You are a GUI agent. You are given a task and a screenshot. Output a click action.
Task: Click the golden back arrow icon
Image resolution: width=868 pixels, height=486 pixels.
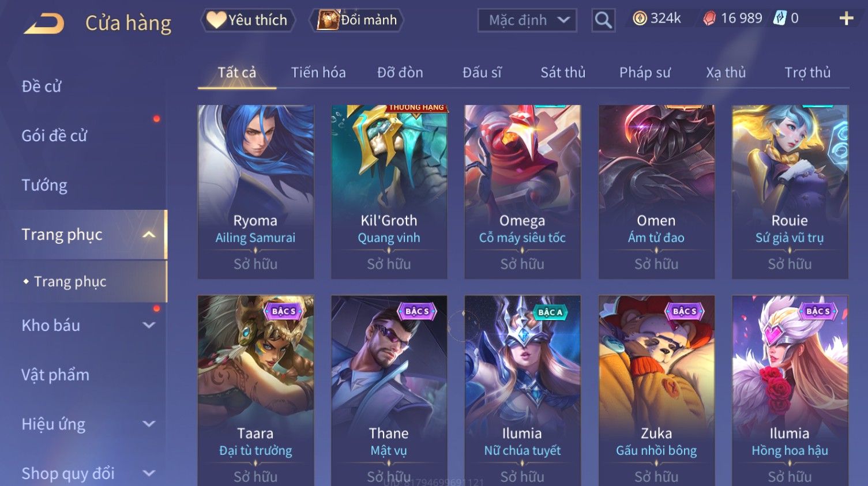point(44,24)
